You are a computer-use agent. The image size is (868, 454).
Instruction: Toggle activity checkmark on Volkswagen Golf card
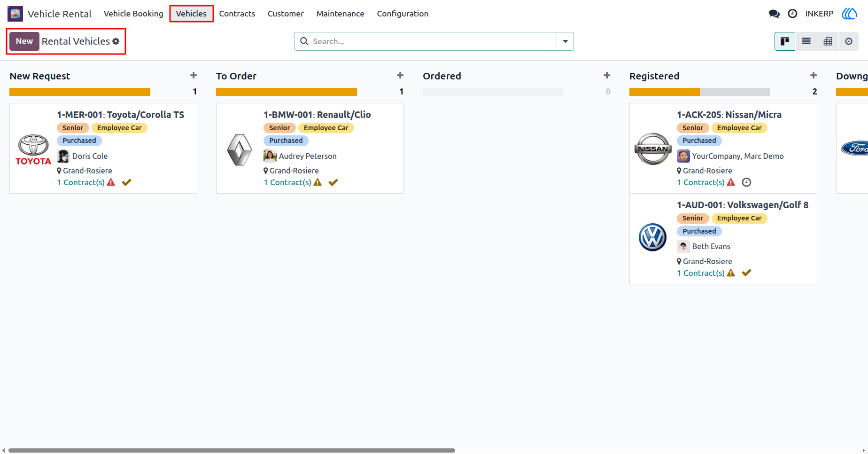point(746,273)
